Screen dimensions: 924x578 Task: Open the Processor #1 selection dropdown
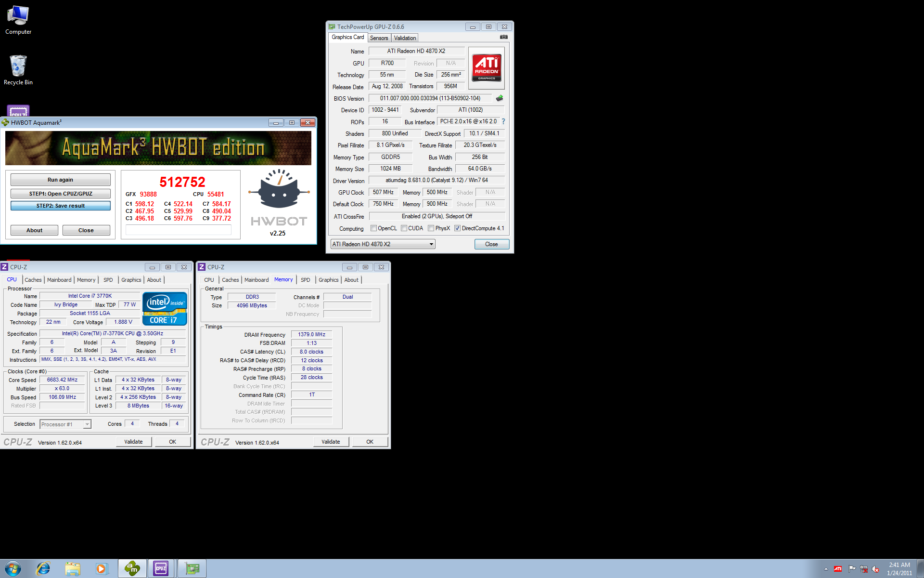65,424
